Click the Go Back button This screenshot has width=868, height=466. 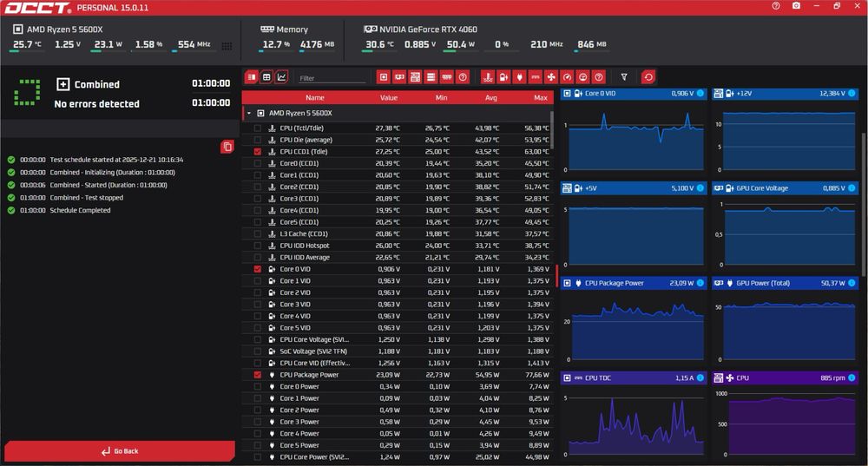pos(120,451)
